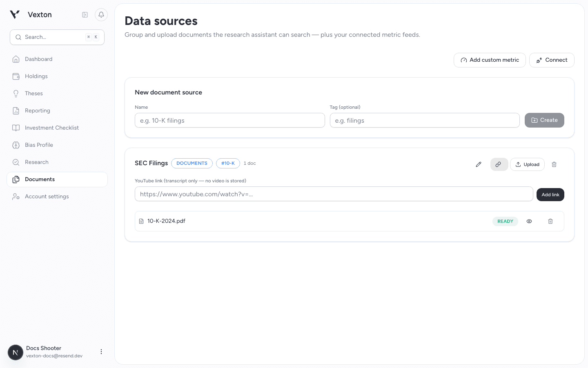Open Investment Checklist
The height and width of the screenshot is (368, 588).
[57, 128]
